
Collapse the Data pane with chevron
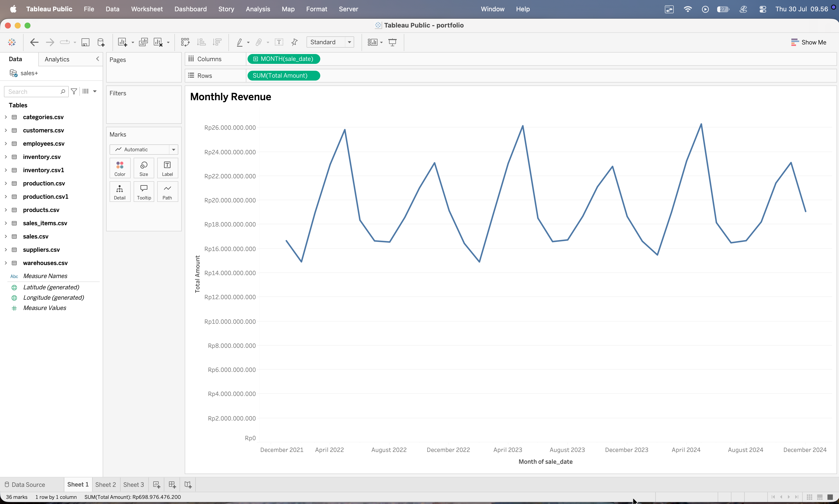pyautogui.click(x=98, y=59)
